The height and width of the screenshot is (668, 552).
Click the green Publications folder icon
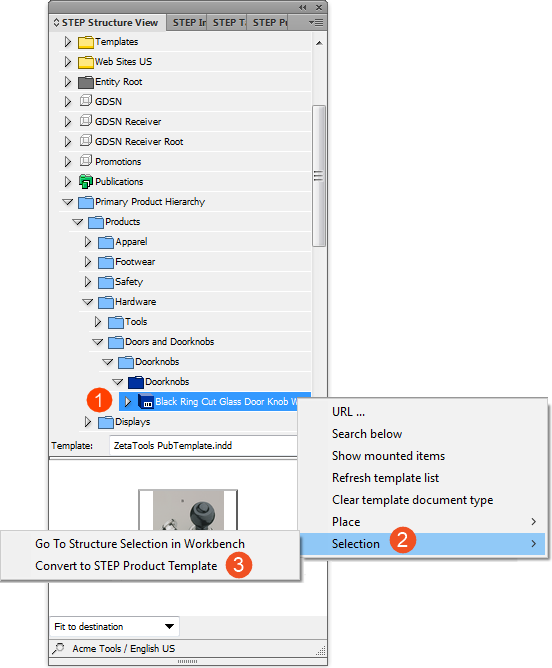point(86,181)
